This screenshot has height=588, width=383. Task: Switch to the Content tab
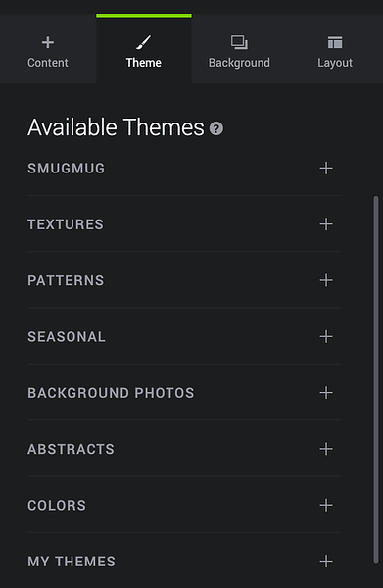pos(48,49)
